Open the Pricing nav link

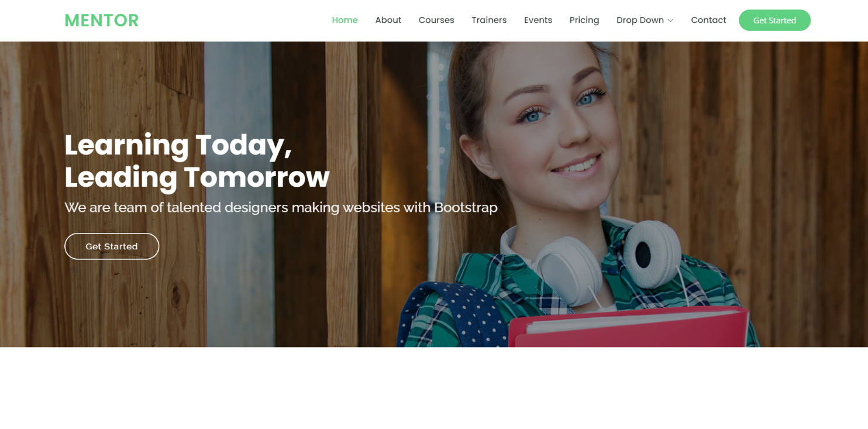click(x=584, y=20)
